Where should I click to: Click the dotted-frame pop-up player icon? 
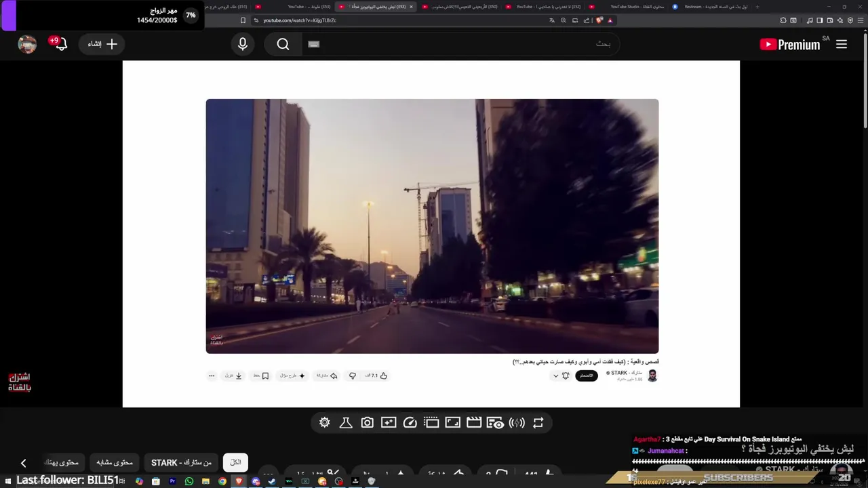(431, 423)
